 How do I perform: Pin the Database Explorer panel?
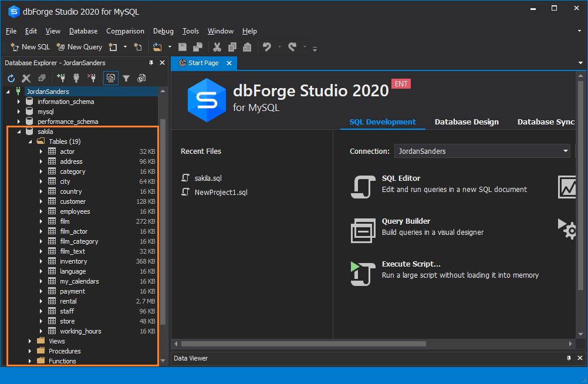(x=151, y=63)
